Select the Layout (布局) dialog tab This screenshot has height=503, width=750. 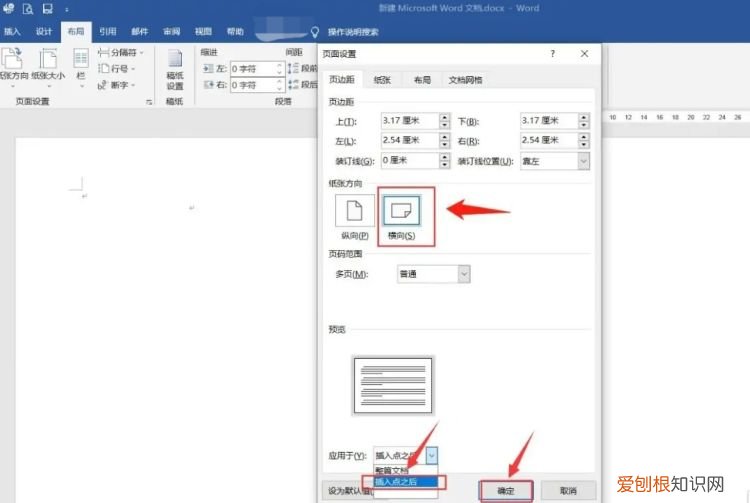point(422,80)
